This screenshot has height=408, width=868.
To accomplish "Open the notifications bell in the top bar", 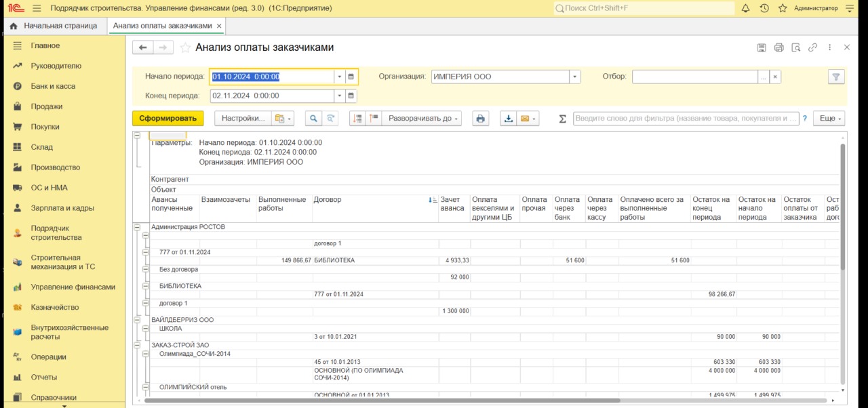I will (x=745, y=8).
